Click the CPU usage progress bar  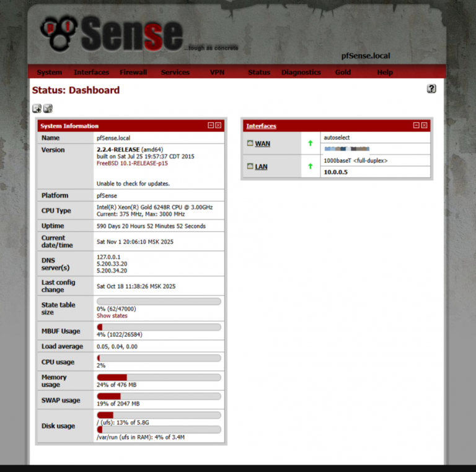coord(159,358)
